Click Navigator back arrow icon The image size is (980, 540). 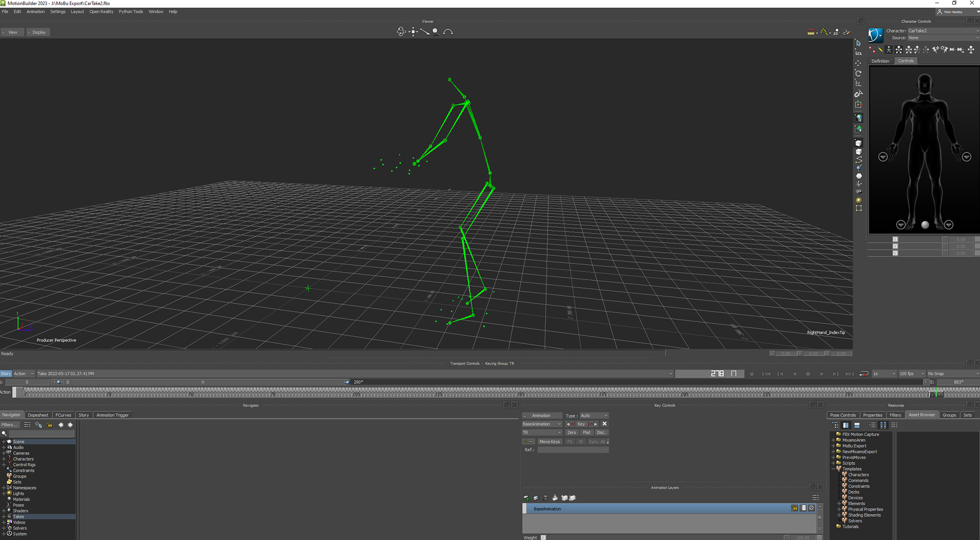point(61,425)
